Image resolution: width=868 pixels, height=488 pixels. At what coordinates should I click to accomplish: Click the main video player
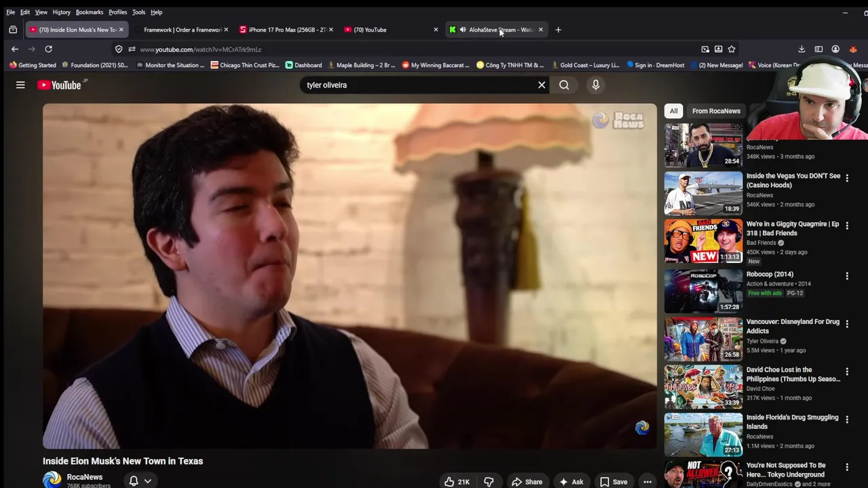pyautogui.click(x=350, y=276)
